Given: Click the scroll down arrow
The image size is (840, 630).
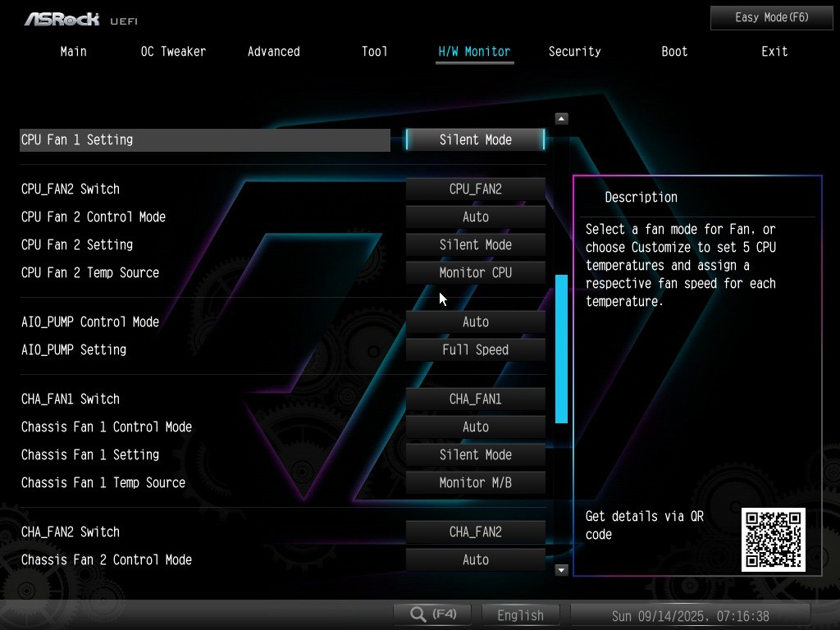Looking at the screenshot, I should coord(561,570).
